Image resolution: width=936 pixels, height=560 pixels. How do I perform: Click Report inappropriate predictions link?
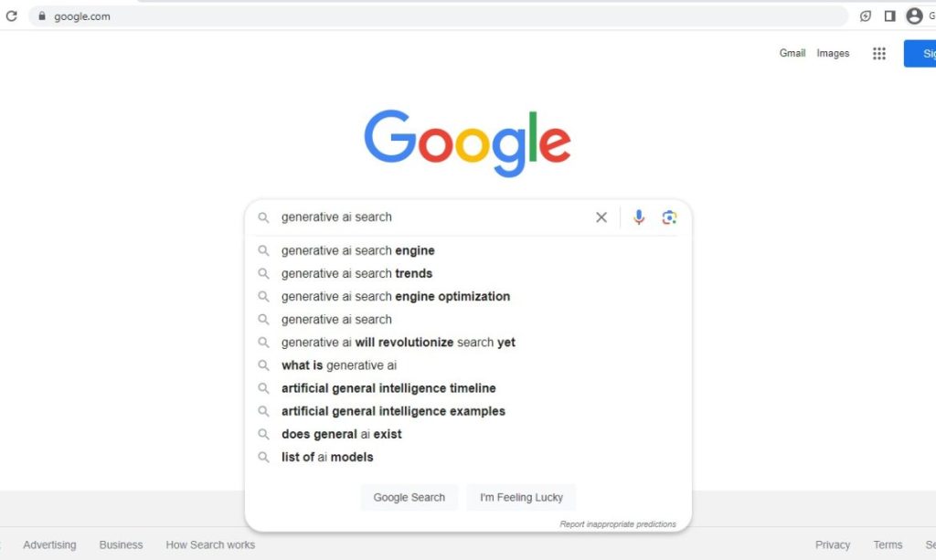(x=618, y=524)
